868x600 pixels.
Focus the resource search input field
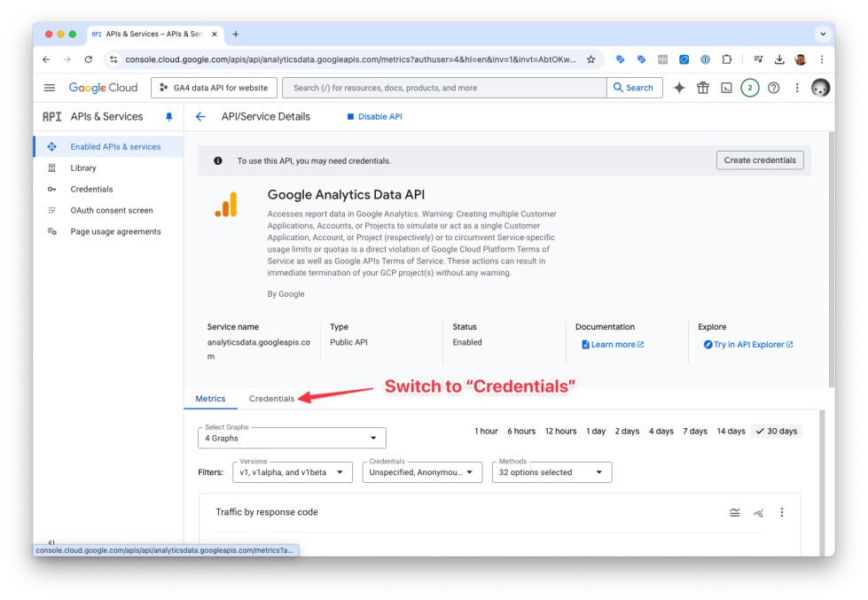pyautogui.click(x=444, y=88)
